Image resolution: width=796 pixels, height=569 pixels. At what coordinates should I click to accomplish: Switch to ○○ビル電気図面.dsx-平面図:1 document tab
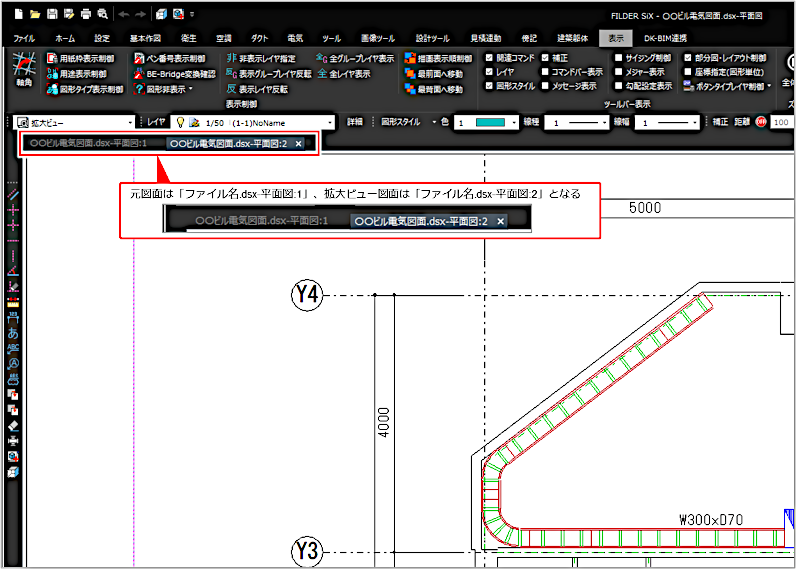click(88, 144)
